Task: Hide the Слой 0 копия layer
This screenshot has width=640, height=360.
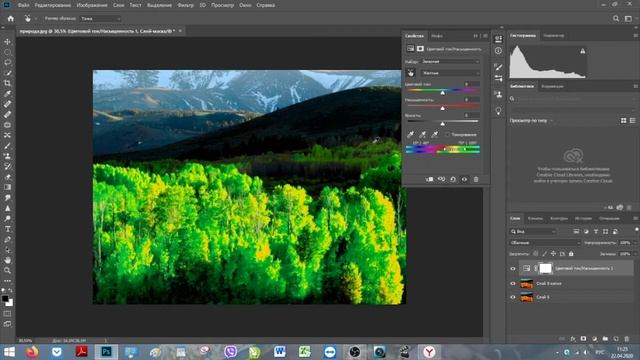Action: pos(513,283)
